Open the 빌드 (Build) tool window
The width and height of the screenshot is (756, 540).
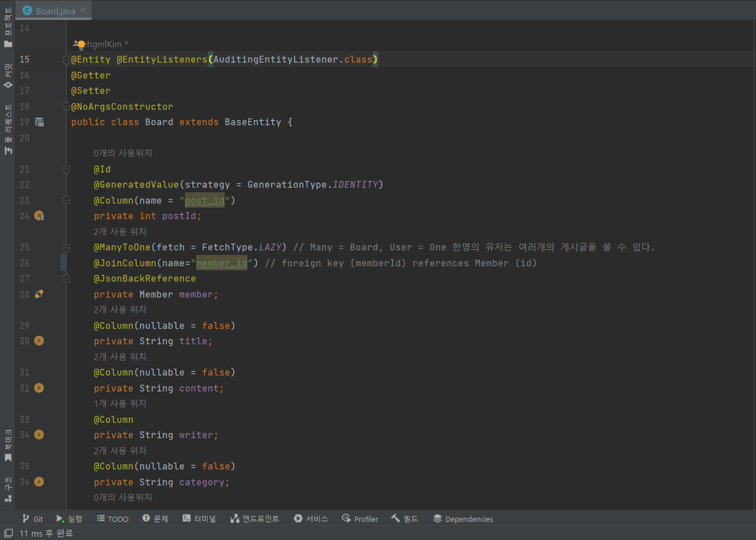pos(404,519)
